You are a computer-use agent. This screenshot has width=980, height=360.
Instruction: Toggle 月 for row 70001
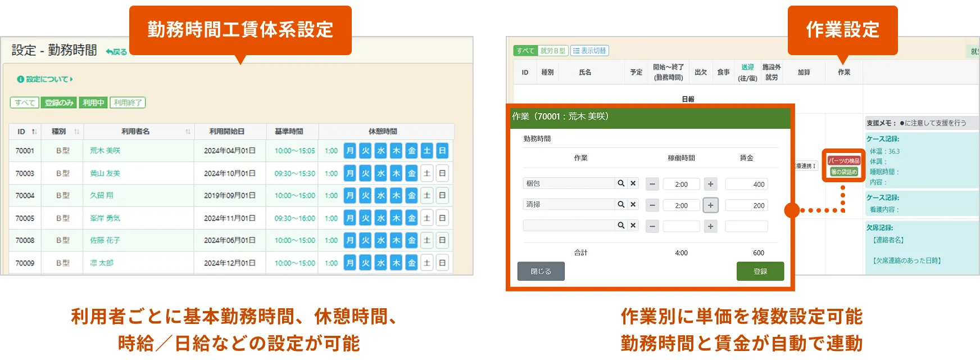(x=350, y=151)
